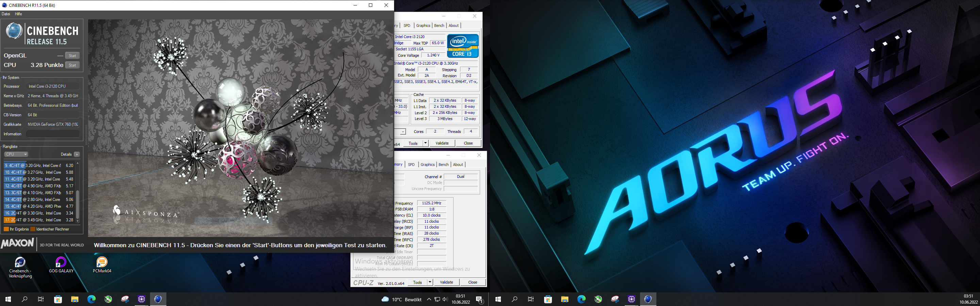This screenshot has width=980, height=306.
Task: Open the Datei menu in Cinebench
Action: point(6,14)
